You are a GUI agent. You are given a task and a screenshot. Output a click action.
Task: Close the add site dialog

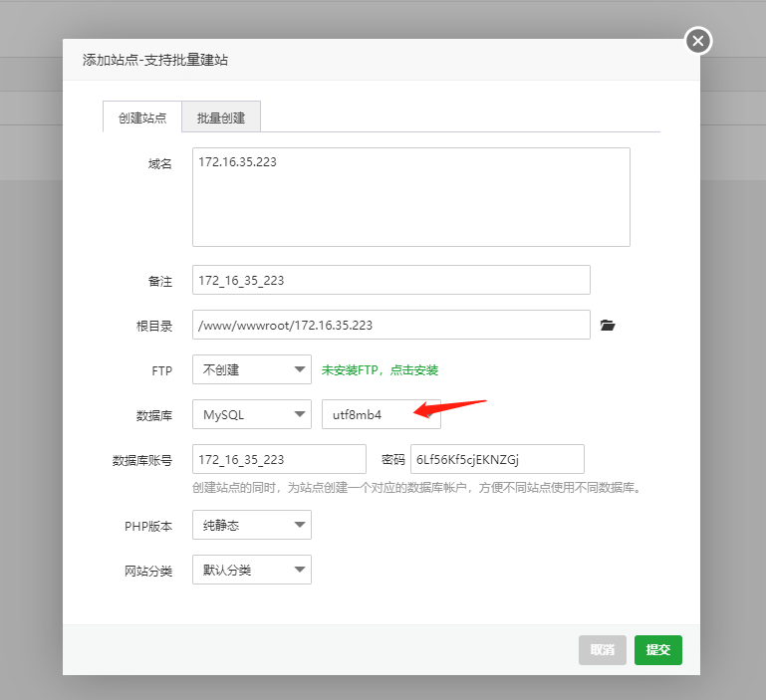[697, 41]
